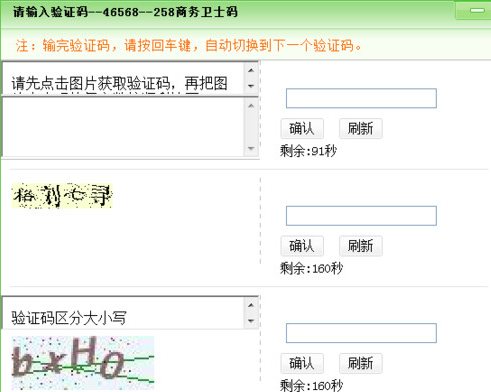491x392 pixels.
Task: Refresh the captcha with 91 seconds remaining
Action: 361,128
